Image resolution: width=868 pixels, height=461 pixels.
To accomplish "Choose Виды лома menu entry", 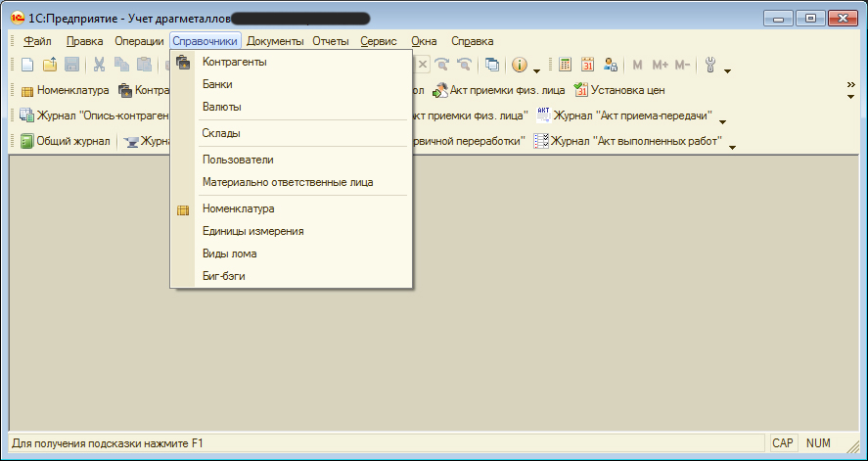I will pos(229,254).
